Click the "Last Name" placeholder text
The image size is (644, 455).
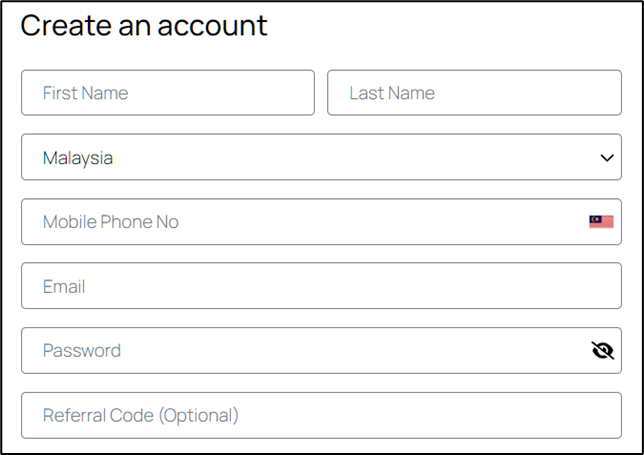point(392,93)
